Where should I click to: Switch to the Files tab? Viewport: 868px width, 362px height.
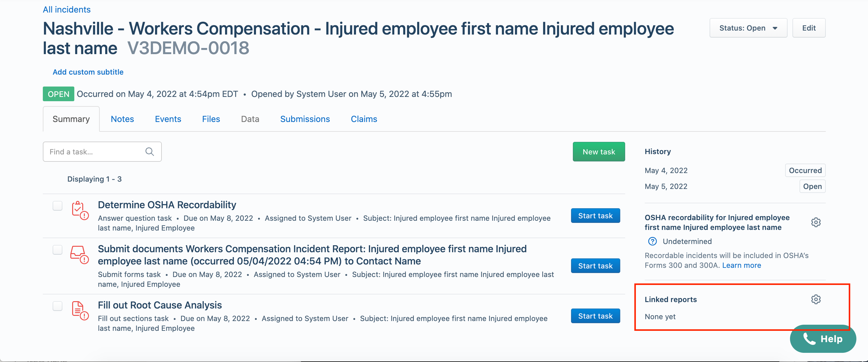(x=211, y=119)
